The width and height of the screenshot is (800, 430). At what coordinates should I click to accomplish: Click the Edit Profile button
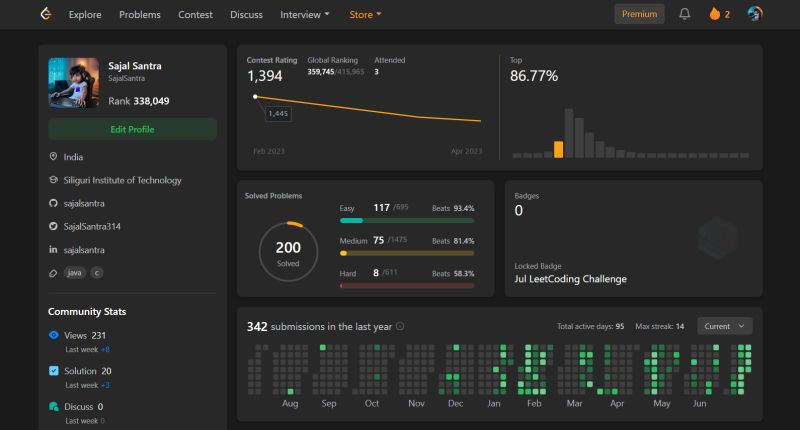(x=133, y=130)
